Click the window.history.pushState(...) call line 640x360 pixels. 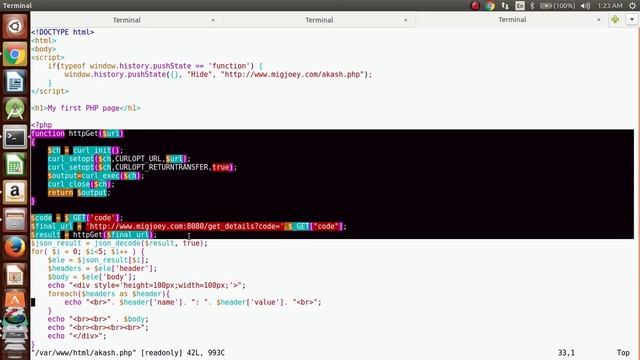click(x=218, y=74)
